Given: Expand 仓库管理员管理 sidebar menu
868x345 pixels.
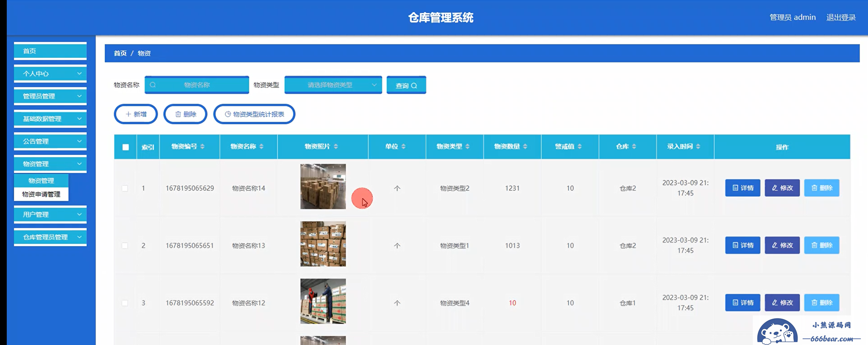Looking at the screenshot, I should (50, 237).
